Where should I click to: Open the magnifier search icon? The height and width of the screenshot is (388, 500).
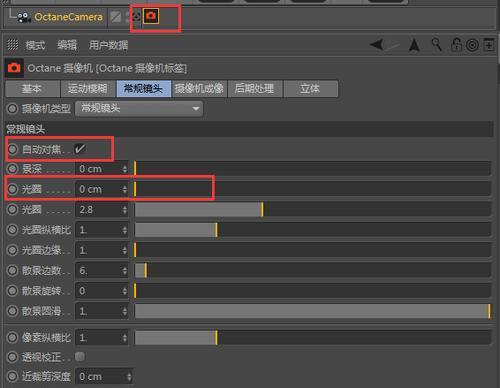(x=436, y=44)
